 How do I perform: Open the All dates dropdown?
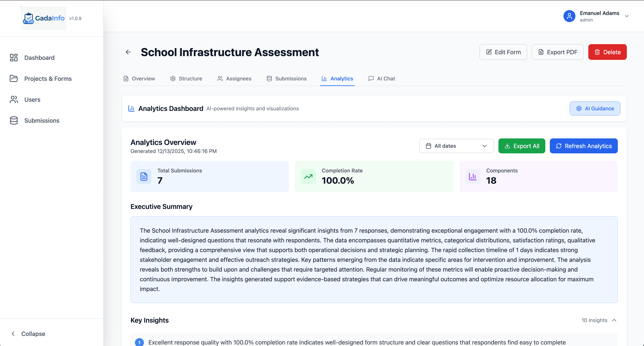coord(456,146)
